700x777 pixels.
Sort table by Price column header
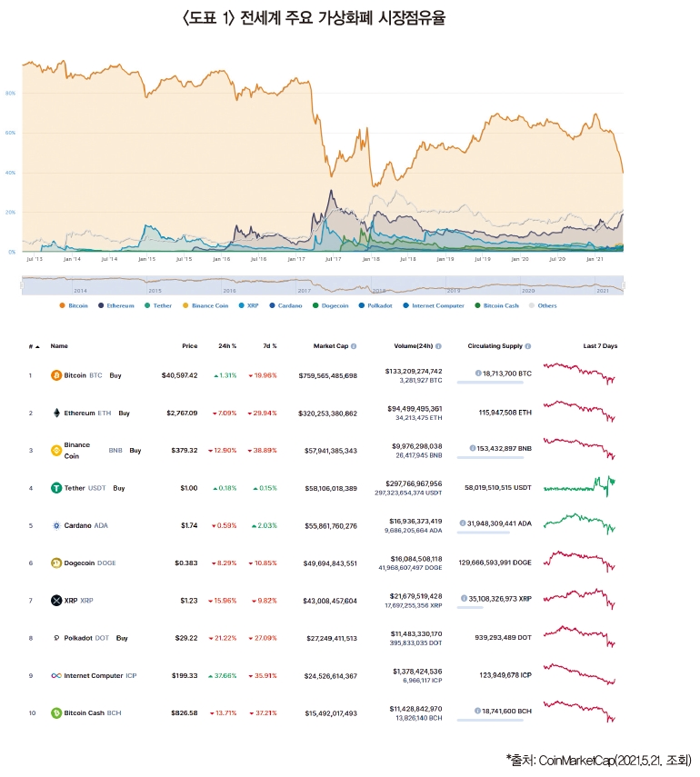coord(189,346)
